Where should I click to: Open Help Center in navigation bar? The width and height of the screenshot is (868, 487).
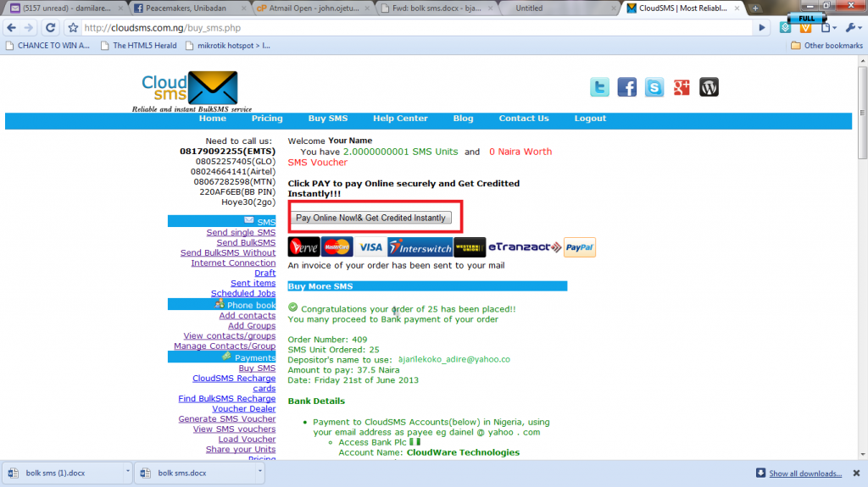400,119
